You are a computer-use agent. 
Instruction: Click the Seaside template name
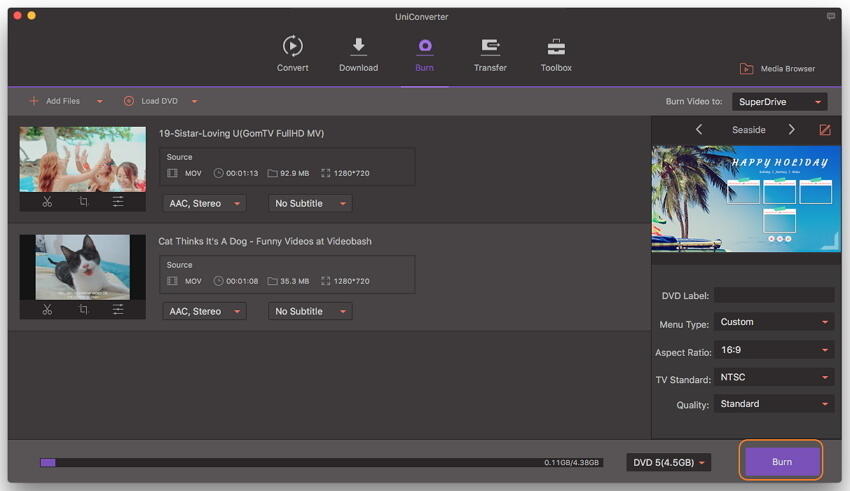(749, 130)
